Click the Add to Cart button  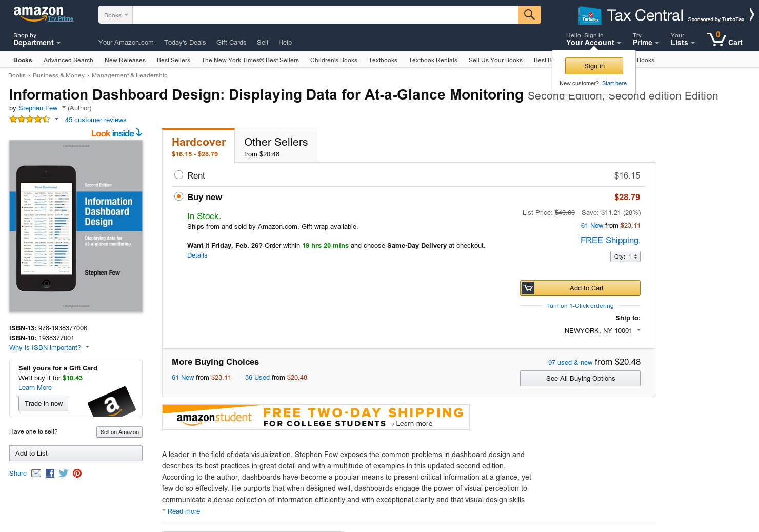580,288
